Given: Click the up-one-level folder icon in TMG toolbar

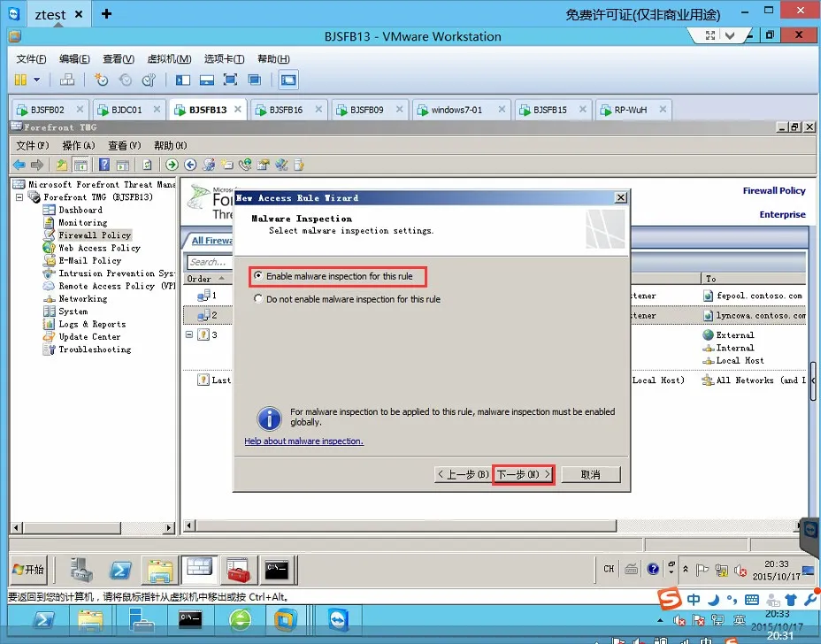Looking at the screenshot, I should click(62, 165).
